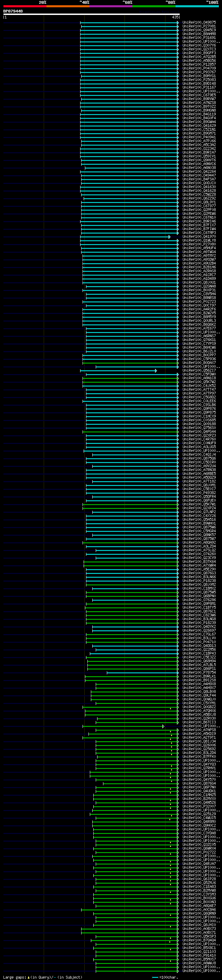
Task: Select the UniRef100_Q9P876 label
Action: pyautogui.click(x=199, y=408)
